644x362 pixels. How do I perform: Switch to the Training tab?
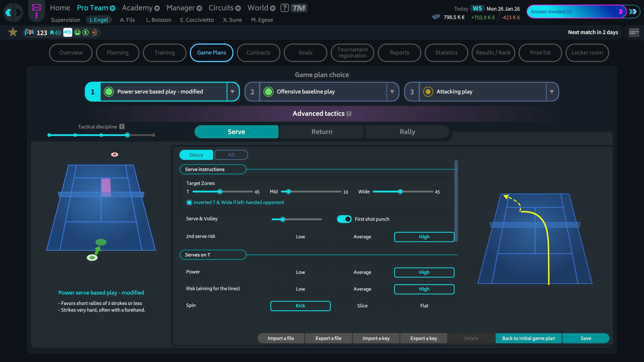coord(165,53)
